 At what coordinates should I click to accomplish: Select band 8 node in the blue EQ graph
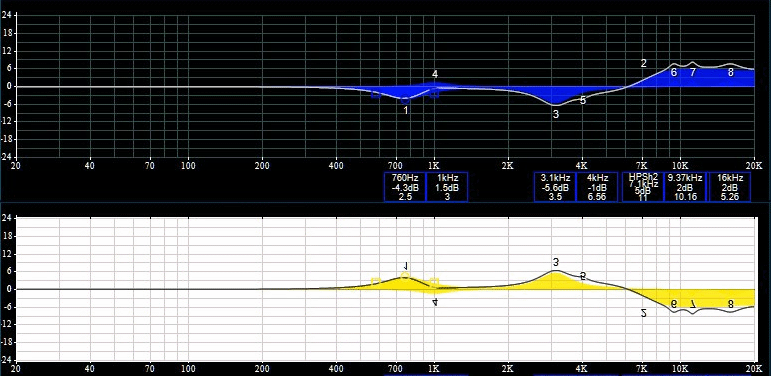tap(731, 72)
